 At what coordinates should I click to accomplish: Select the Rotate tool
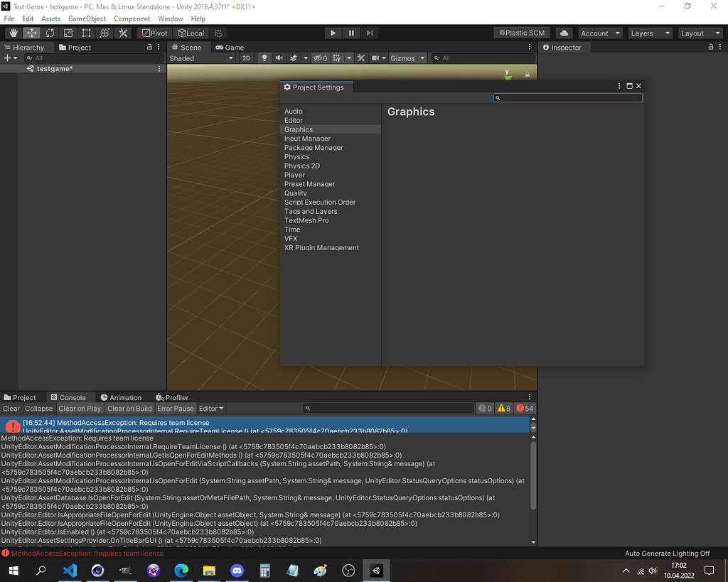pos(50,33)
